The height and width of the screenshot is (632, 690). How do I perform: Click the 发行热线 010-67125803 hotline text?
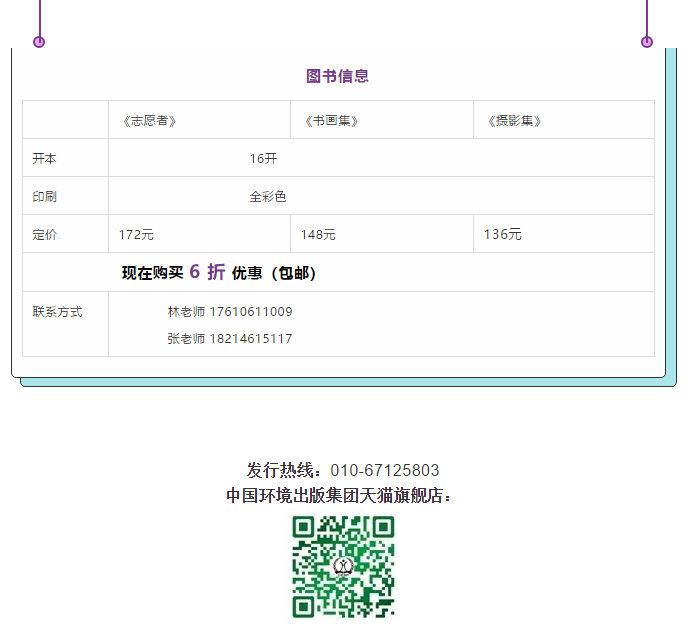click(343, 470)
